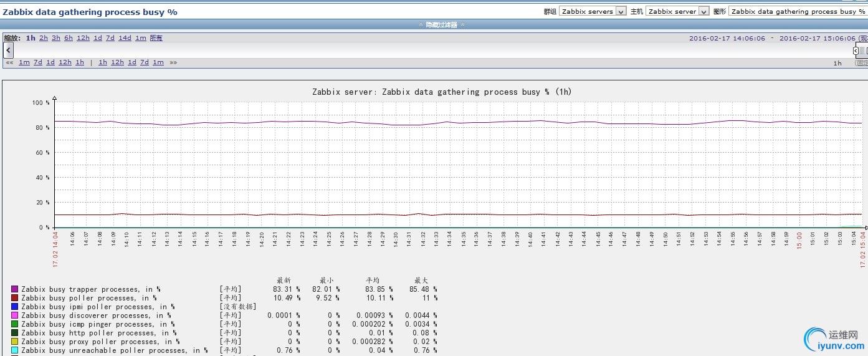Jump to latest with »» link
Image resolution: width=868 pixels, height=356 pixels.
tap(173, 62)
